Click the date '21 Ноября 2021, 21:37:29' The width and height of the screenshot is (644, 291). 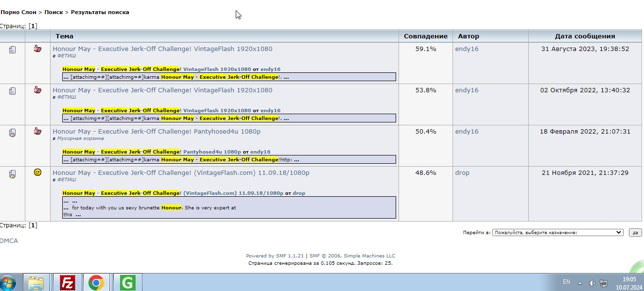click(585, 173)
